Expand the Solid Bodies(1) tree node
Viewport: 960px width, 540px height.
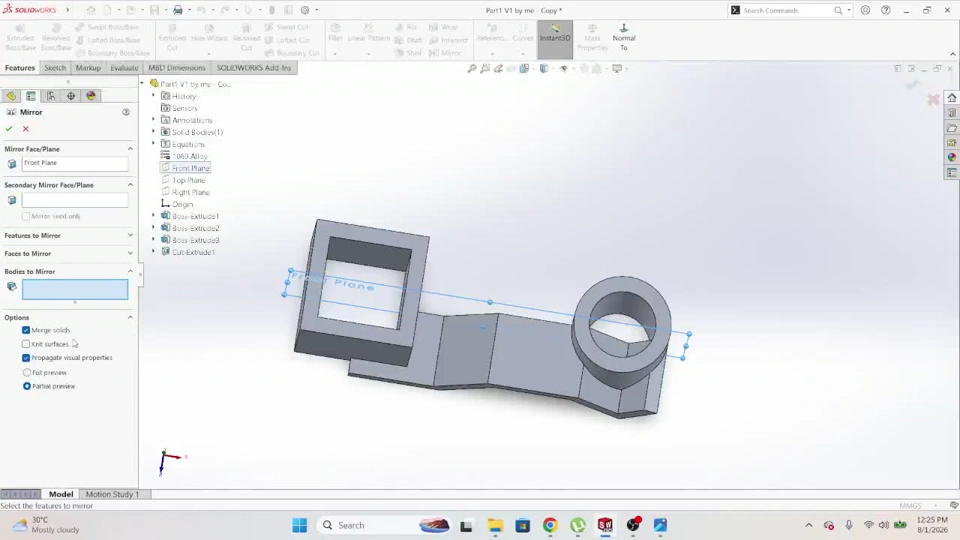tap(154, 132)
